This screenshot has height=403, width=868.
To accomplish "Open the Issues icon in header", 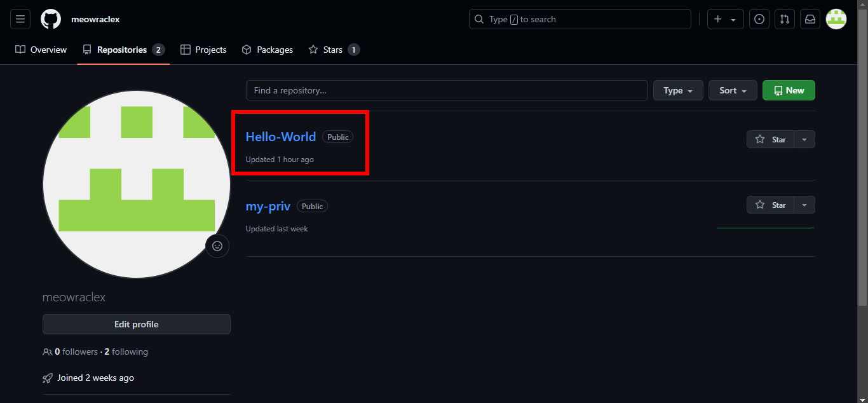I will click(759, 19).
